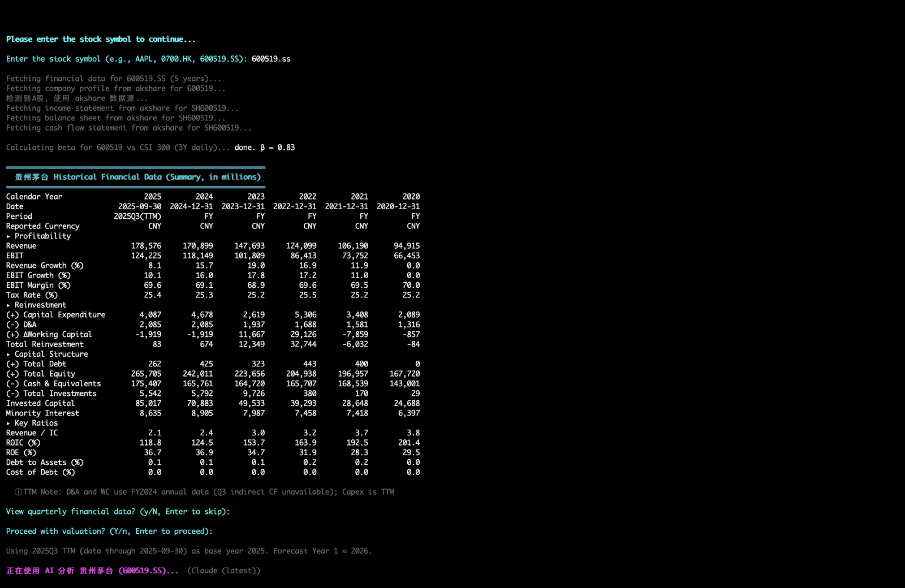
Task: Click the View quarterly financial data prompt
Action: (118, 512)
